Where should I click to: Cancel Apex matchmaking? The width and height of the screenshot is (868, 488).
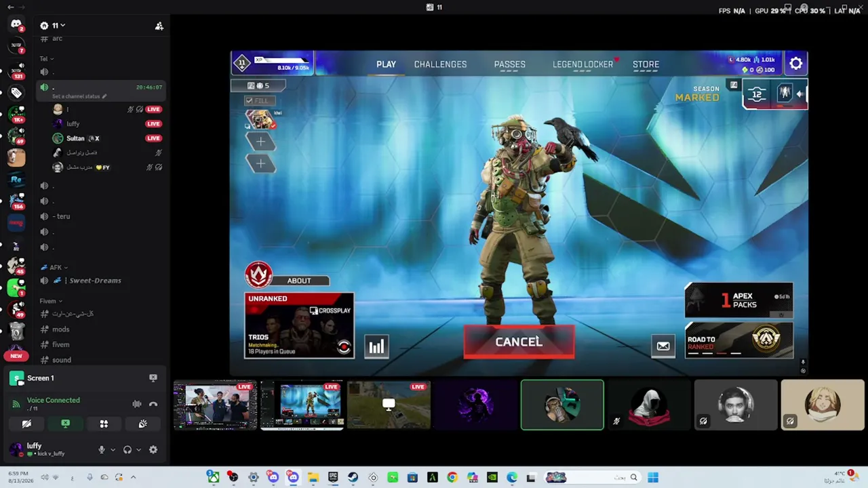(519, 342)
